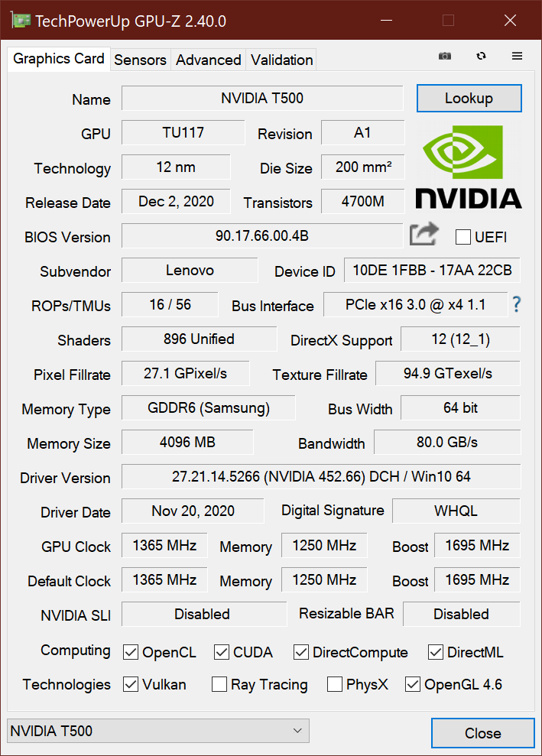This screenshot has width=542, height=756.
Task: Open the hamburger menu icon
Action: [518, 57]
